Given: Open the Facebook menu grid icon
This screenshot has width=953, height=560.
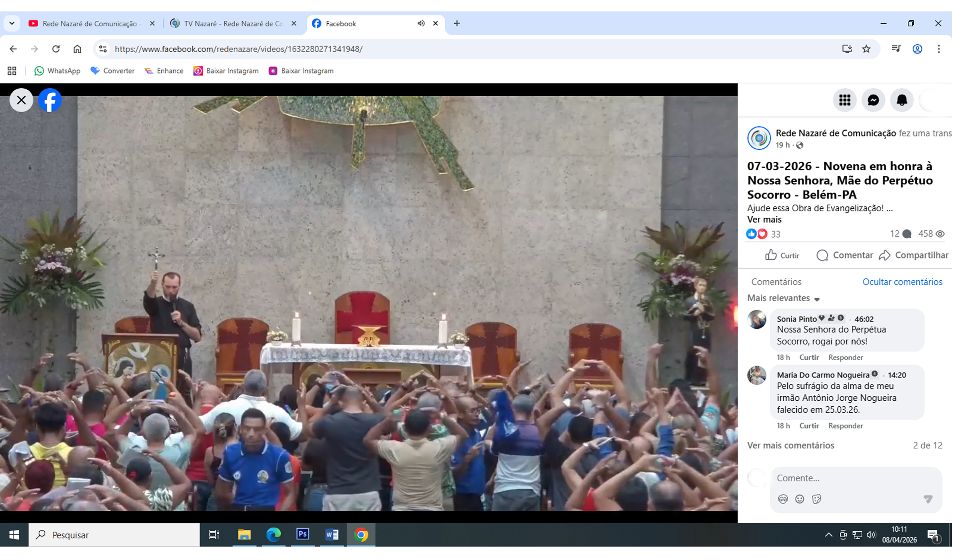Looking at the screenshot, I should (844, 100).
